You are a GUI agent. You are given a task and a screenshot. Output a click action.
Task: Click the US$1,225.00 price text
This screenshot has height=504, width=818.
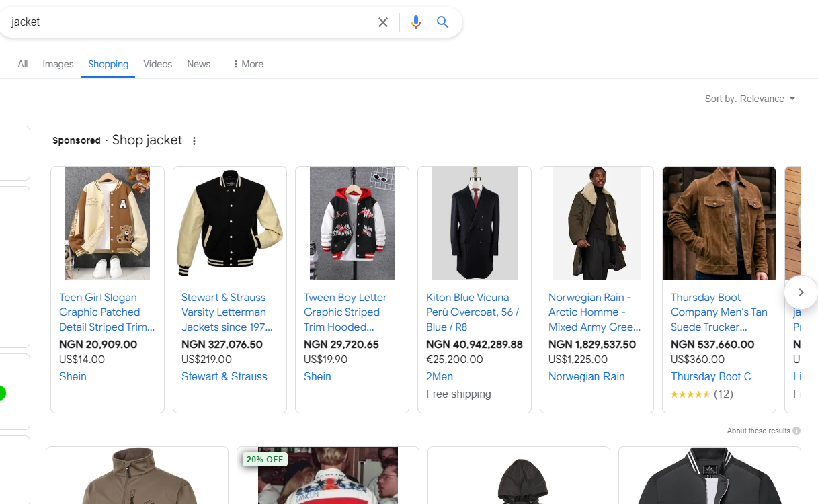(578, 360)
